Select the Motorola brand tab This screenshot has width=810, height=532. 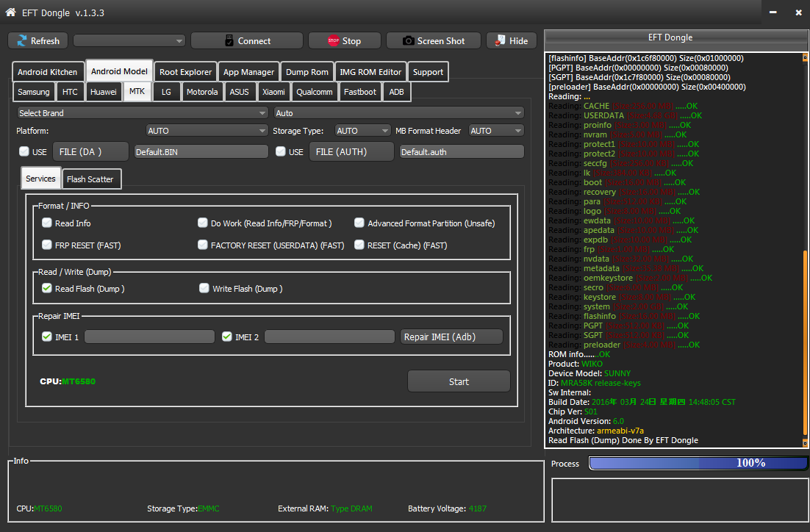click(x=202, y=92)
